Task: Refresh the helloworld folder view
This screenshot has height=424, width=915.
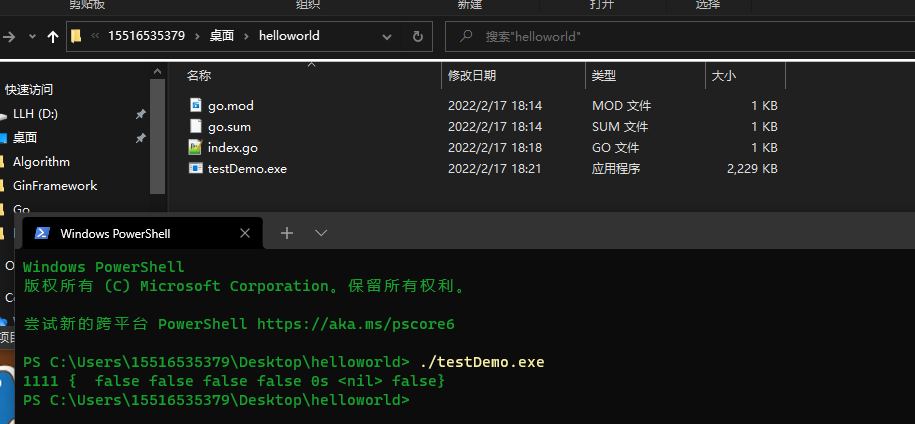Action: (417, 37)
